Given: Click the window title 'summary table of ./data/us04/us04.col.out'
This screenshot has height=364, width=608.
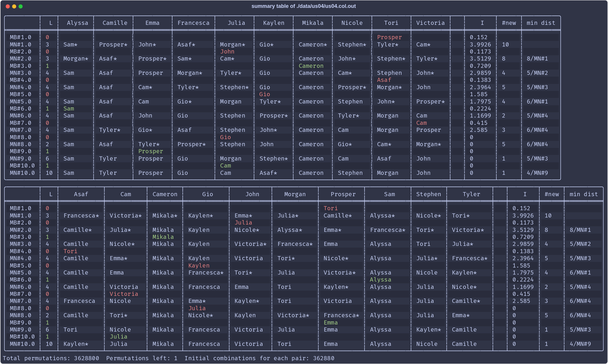Looking at the screenshot, I should [303, 6].
